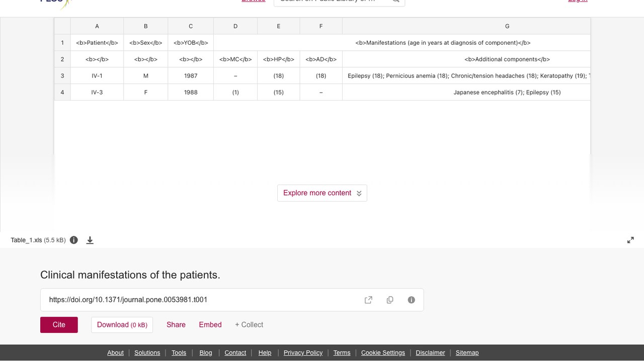Click the file info icon beside Table_1.xls
This screenshot has width=644, height=362.
[x=74, y=240]
